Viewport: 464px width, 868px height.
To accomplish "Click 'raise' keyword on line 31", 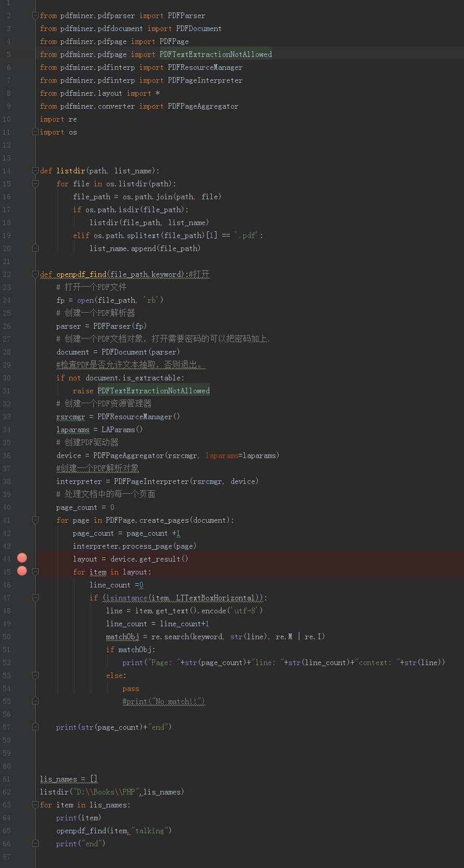I will pos(83,391).
